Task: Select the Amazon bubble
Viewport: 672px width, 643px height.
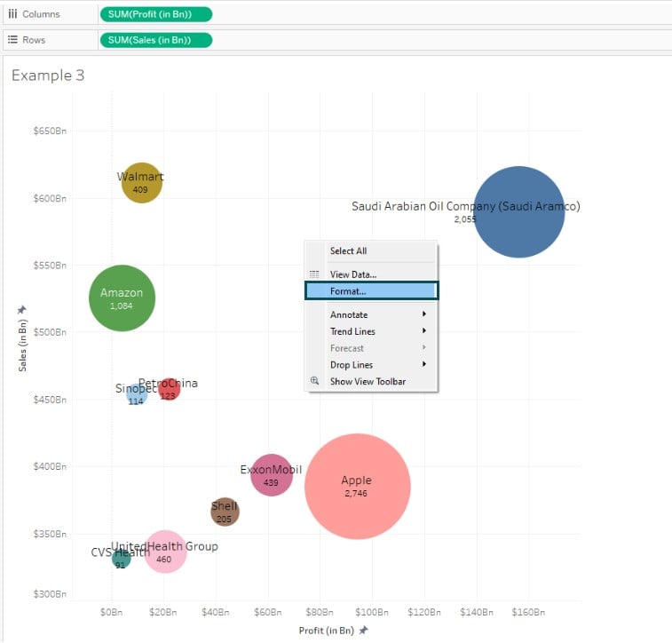Action: tap(123, 298)
